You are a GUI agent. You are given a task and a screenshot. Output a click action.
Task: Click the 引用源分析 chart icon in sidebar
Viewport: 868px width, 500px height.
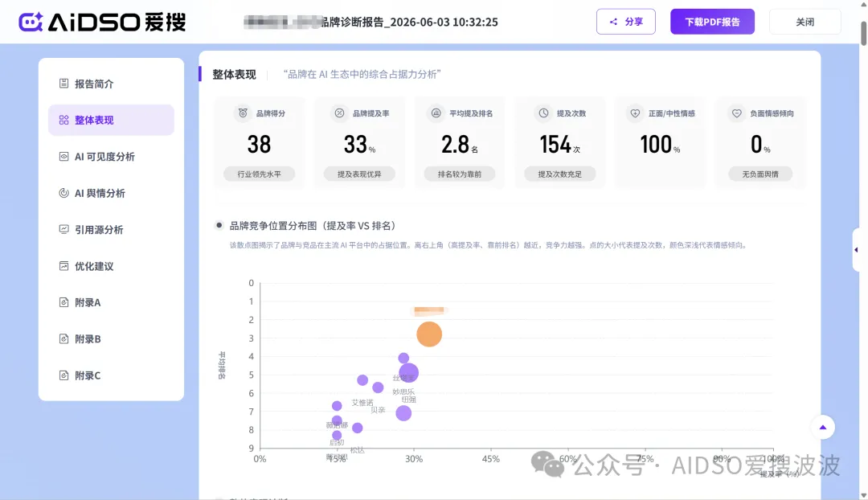(x=63, y=229)
